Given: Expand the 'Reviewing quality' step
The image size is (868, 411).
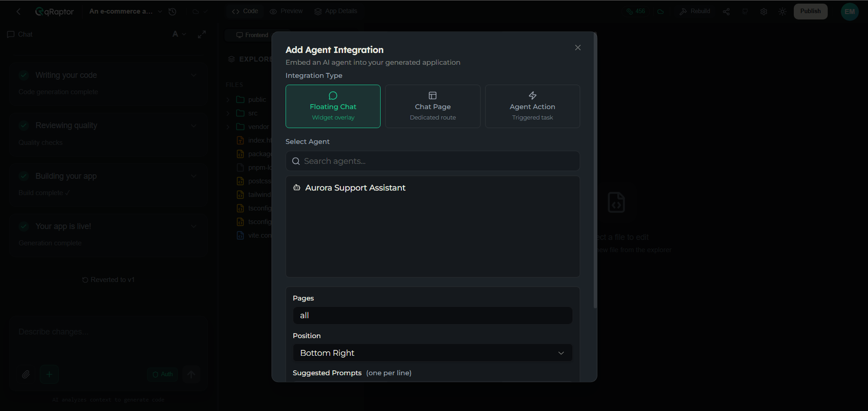Looking at the screenshot, I should pos(194,125).
